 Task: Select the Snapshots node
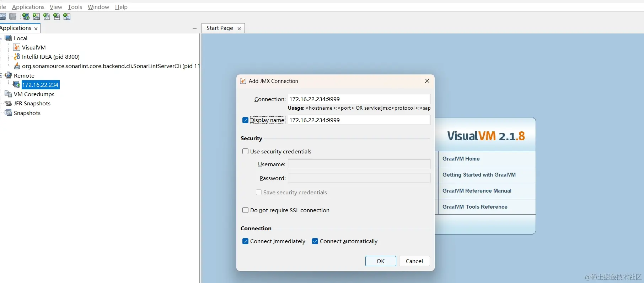[x=27, y=113]
